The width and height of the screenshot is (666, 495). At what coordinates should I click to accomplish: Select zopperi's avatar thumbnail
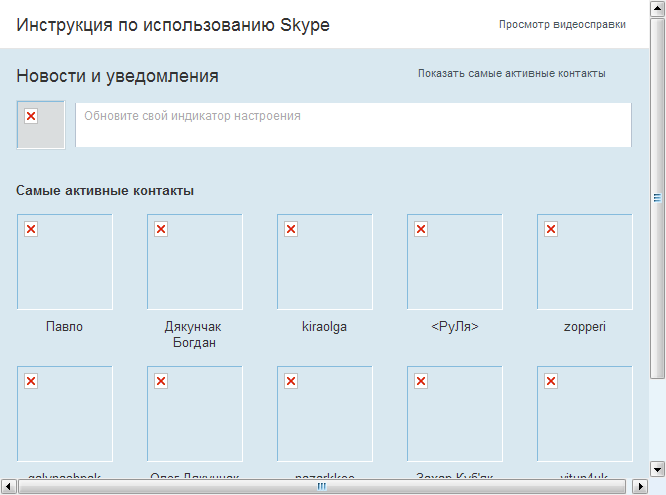pyautogui.click(x=584, y=262)
